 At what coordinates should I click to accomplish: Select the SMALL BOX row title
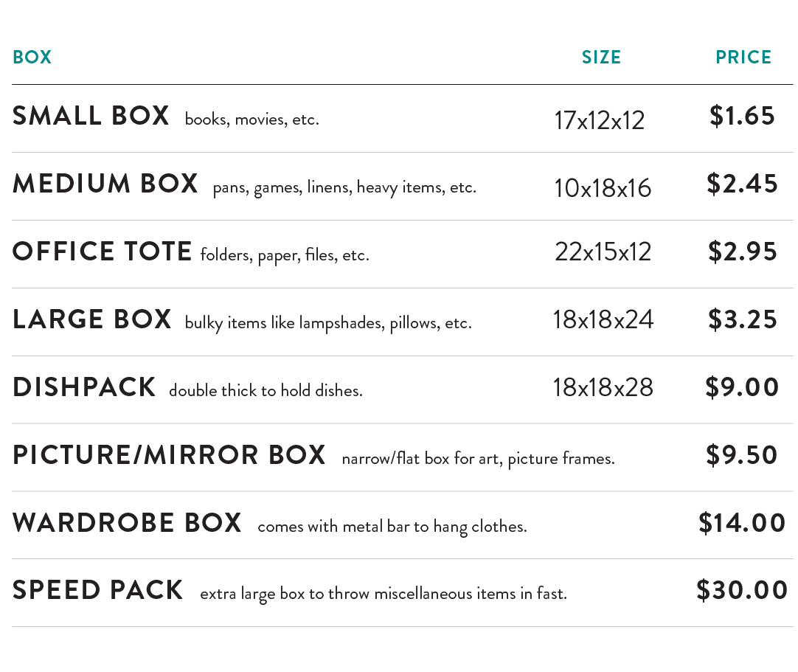91,116
